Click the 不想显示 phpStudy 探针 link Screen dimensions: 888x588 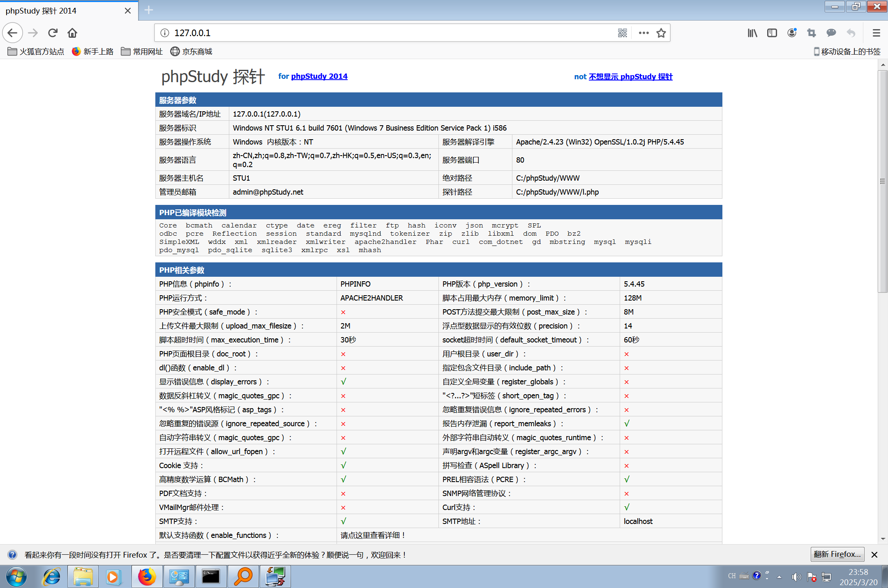click(630, 77)
